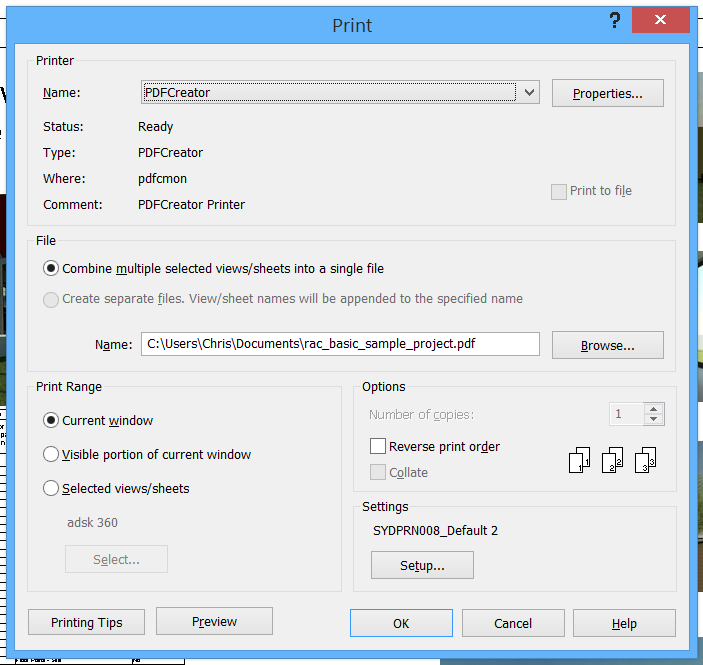
Task: Open print Setup settings
Action: click(422, 566)
